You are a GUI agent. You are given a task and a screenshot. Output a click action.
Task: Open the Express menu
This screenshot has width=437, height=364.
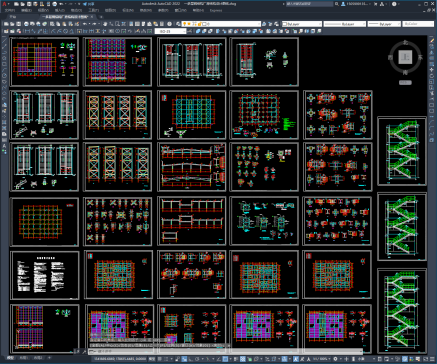pos(216,10)
